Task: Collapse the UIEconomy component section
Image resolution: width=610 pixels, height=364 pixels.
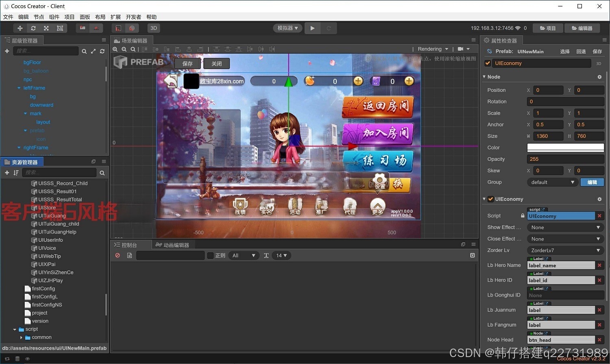Action: (484, 199)
